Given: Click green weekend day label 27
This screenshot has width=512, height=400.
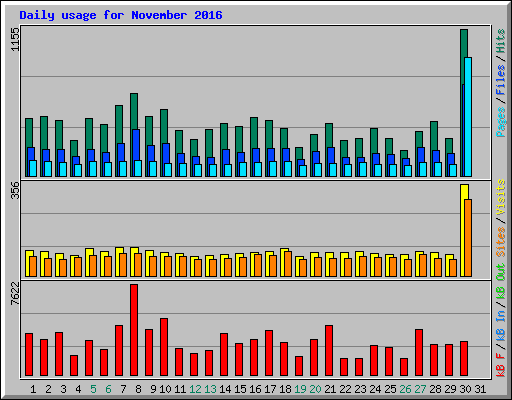Looking at the screenshot, I should 420,389.
